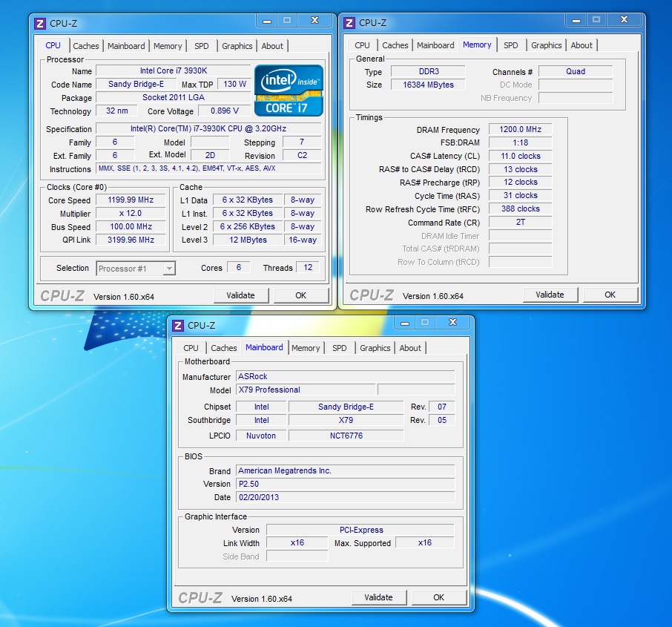Open About tab in the CPU window
The image size is (672, 627).
point(272,46)
